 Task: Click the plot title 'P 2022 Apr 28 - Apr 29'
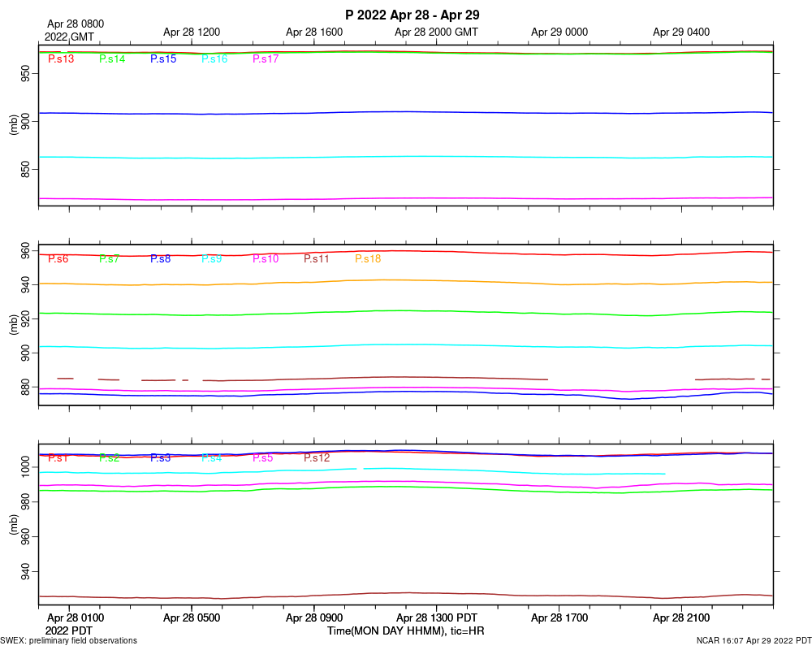tap(412, 15)
